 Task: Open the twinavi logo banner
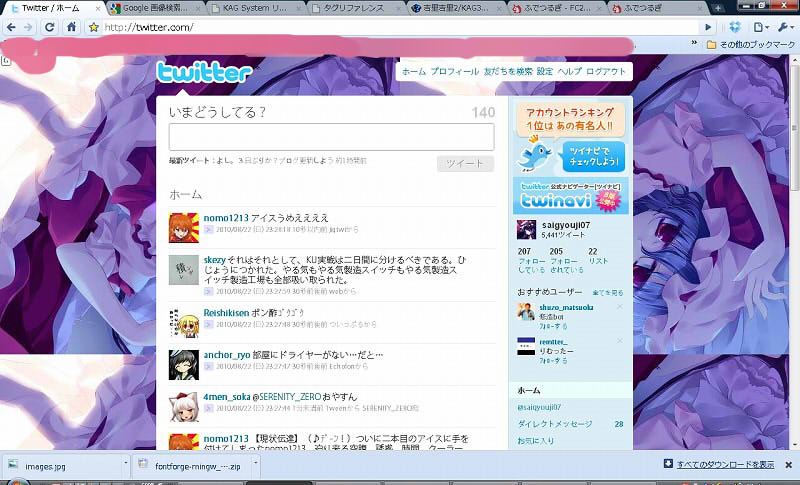[x=570, y=196]
